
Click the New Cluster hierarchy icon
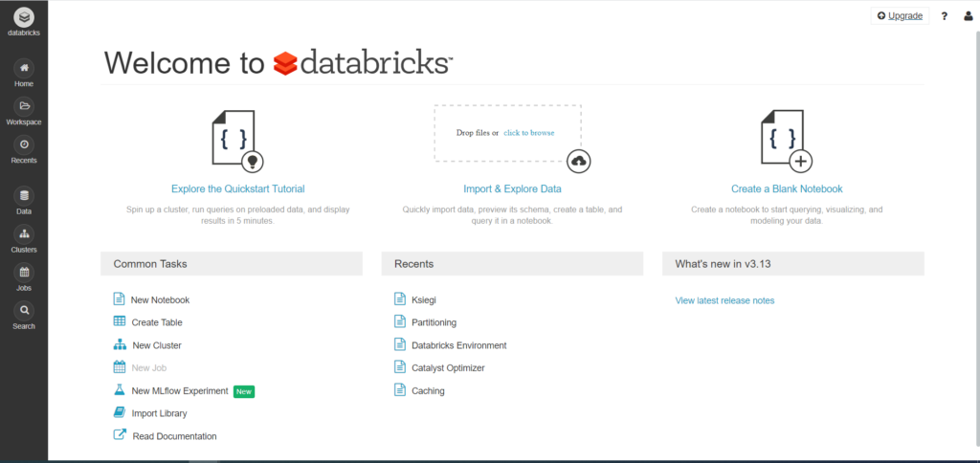point(120,344)
